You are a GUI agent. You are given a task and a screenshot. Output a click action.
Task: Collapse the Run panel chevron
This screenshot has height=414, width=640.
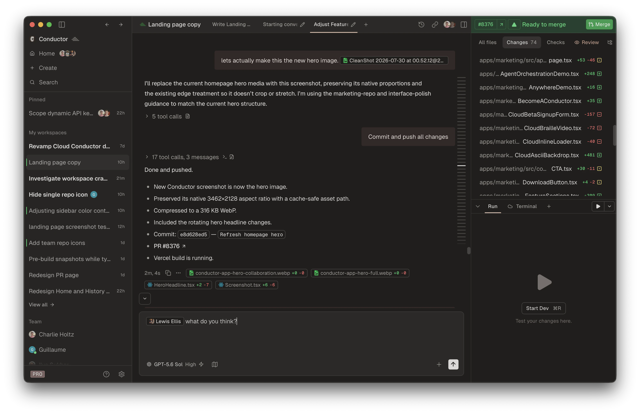point(478,206)
